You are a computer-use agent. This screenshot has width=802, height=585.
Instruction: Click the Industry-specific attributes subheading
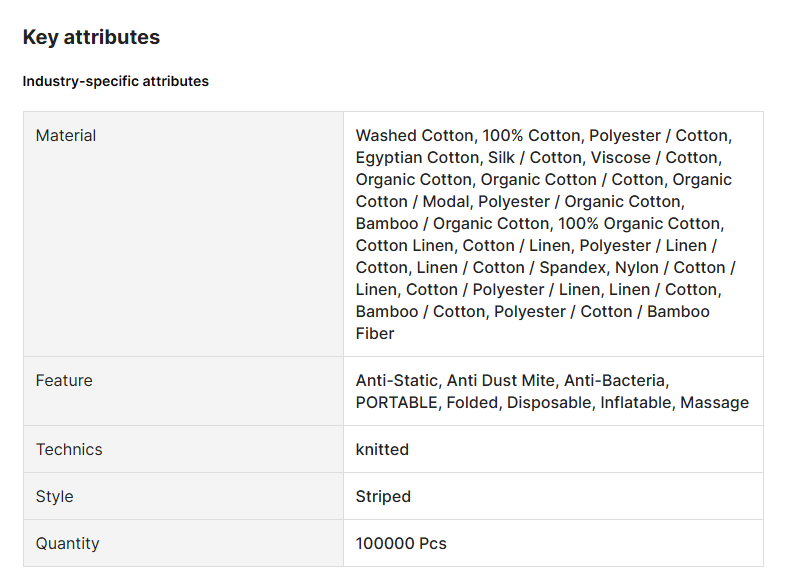click(116, 81)
